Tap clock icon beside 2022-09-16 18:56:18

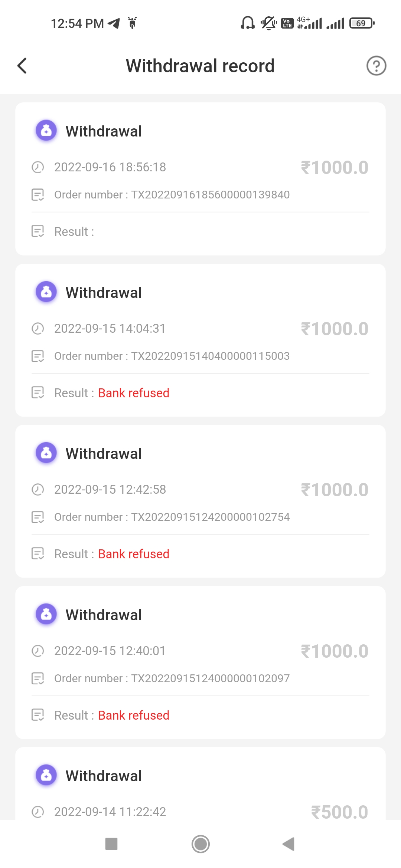38,167
